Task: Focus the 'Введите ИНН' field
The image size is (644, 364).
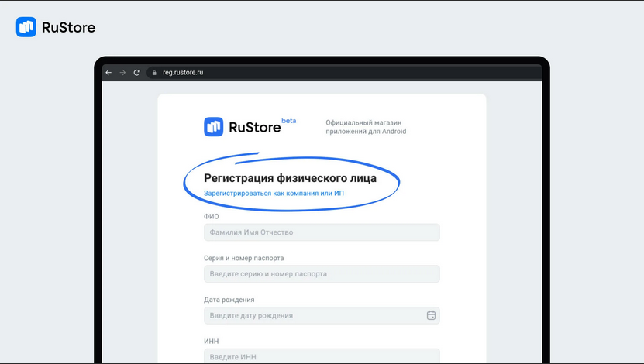Action: click(322, 355)
